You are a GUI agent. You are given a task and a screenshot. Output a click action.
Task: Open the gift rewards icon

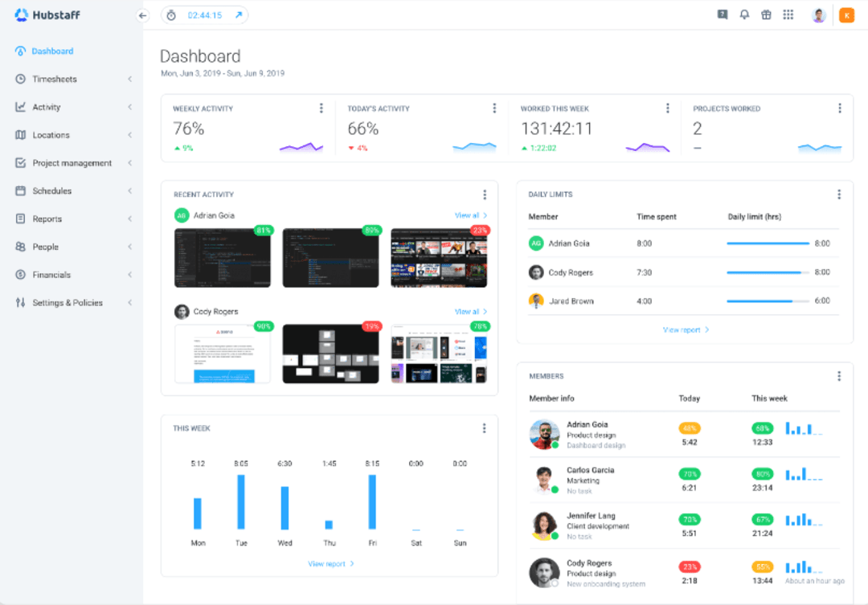pos(766,14)
